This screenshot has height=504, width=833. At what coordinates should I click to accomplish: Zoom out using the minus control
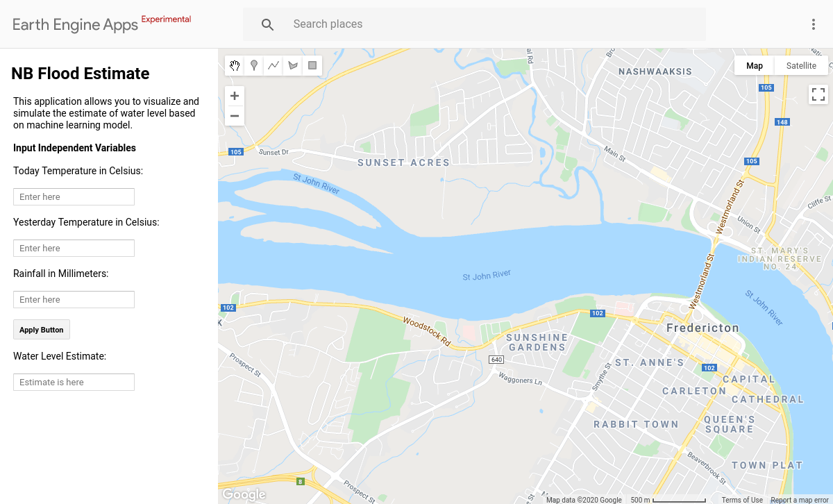click(234, 115)
